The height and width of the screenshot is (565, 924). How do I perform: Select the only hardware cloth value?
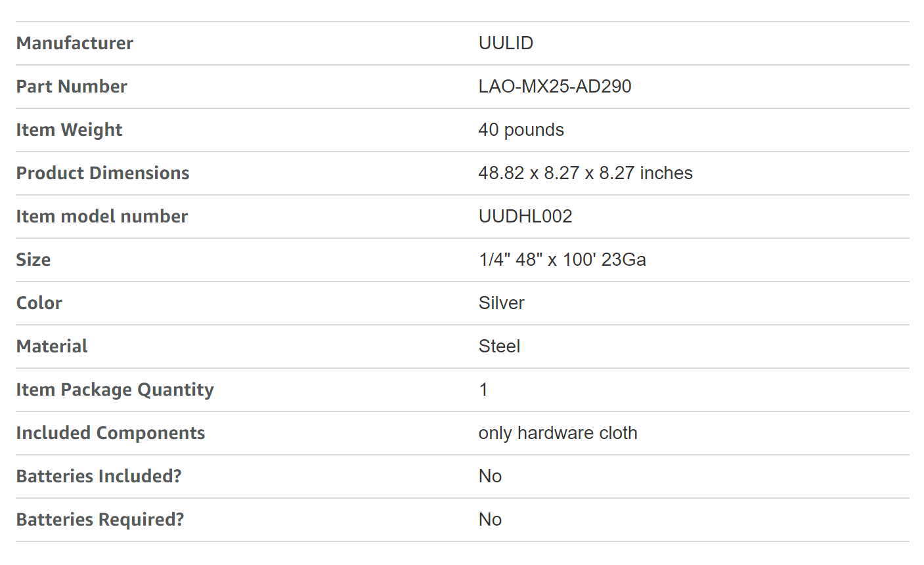pos(558,433)
